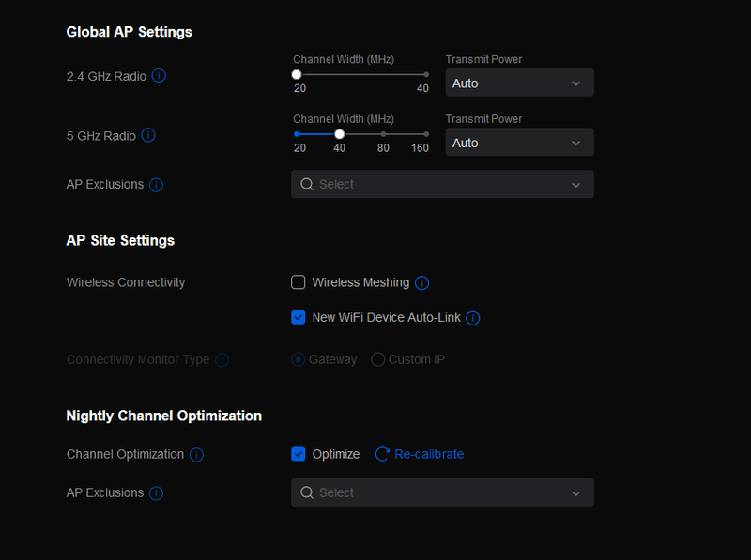The image size is (751, 560).
Task: Click the Channel Optimization label
Action: [x=125, y=454]
